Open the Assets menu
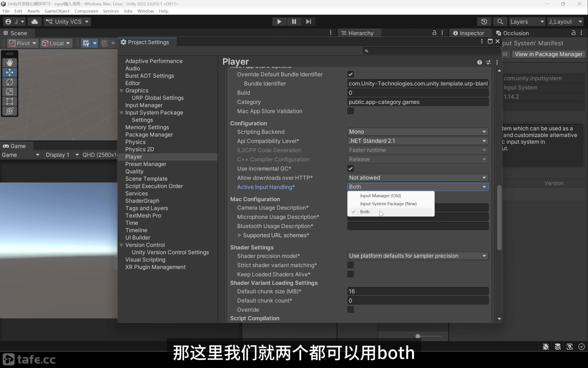This screenshot has height=368, width=588. pos(33,11)
